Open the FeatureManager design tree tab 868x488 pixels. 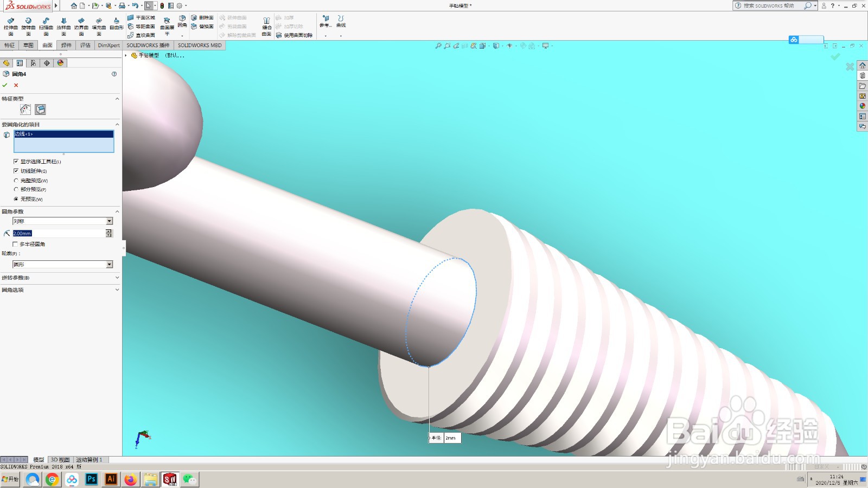click(7, 63)
